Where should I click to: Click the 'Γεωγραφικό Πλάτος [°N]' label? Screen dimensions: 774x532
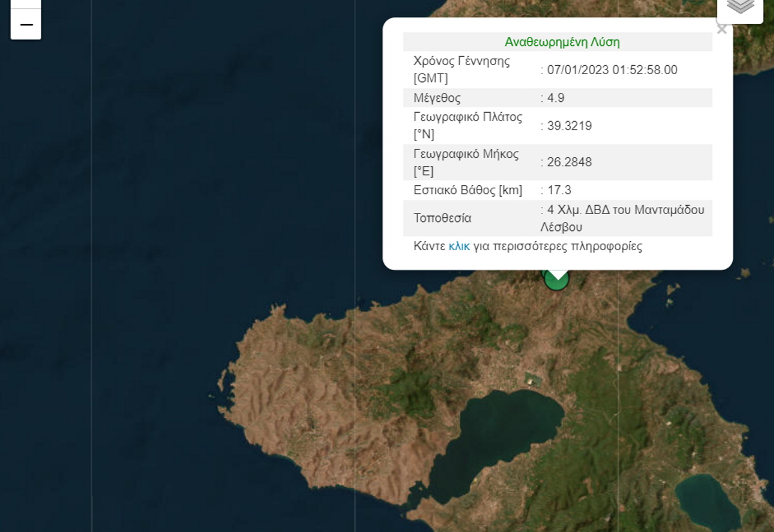468,126
